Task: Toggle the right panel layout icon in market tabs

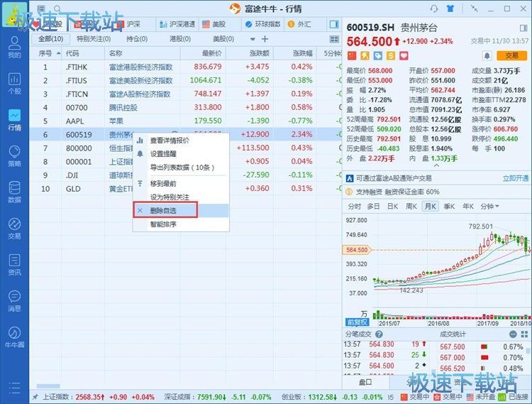Action: pos(334,24)
